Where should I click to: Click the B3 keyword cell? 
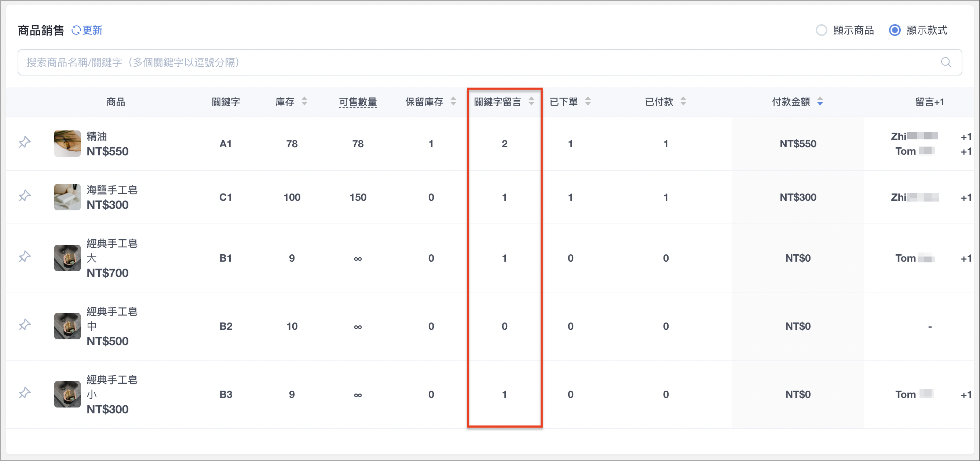click(x=226, y=395)
